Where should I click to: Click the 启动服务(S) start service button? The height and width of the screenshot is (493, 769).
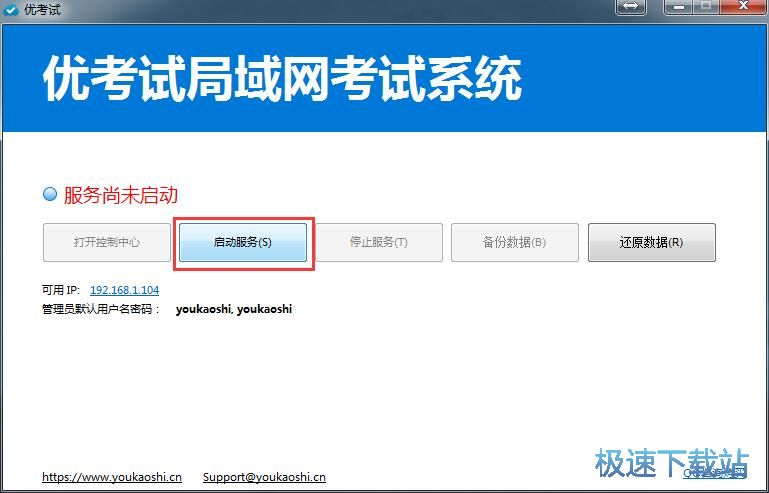243,242
